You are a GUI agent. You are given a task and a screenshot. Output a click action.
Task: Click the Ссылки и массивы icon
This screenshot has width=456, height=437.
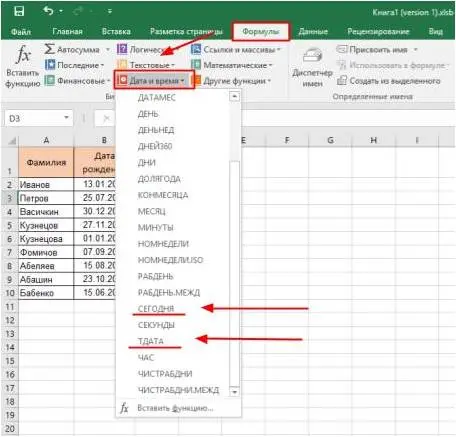pyautogui.click(x=196, y=49)
